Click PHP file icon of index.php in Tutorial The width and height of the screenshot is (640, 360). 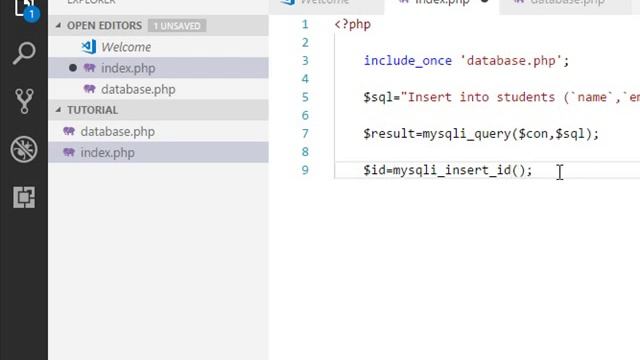coord(69,153)
